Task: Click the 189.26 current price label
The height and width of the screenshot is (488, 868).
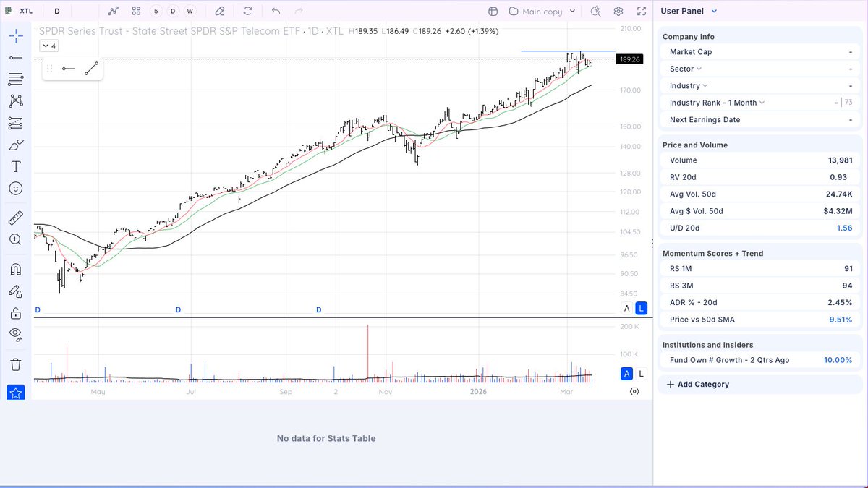Action: coord(629,59)
